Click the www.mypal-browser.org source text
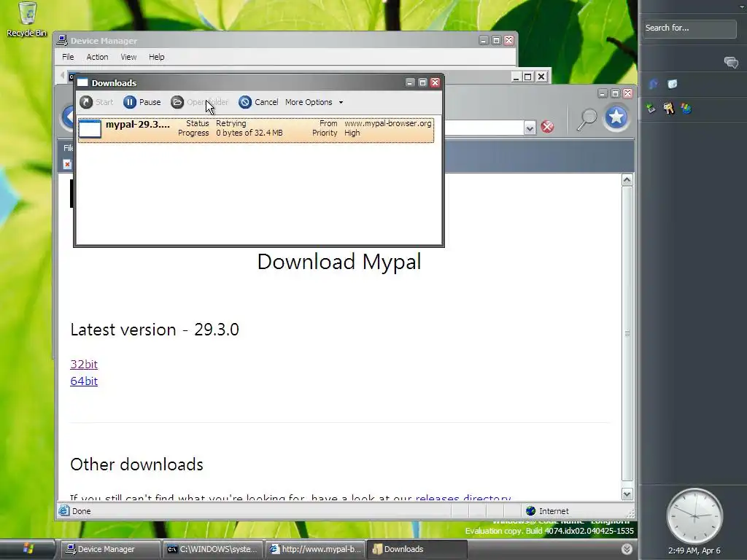 (x=388, y=123)
